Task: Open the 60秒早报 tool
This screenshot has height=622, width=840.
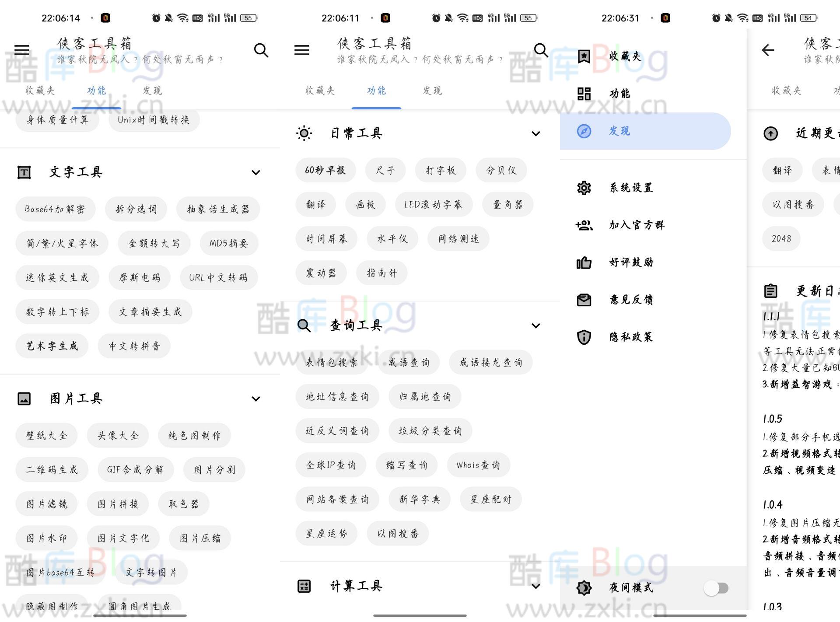Action: 325,170
